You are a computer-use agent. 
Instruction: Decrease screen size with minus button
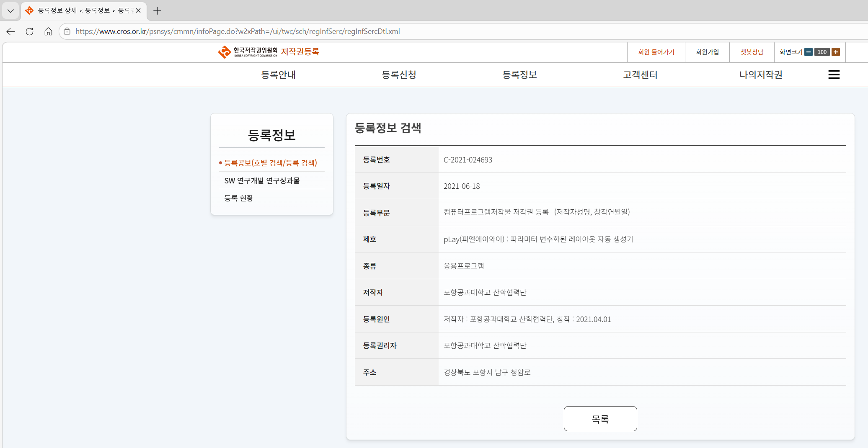809,52
